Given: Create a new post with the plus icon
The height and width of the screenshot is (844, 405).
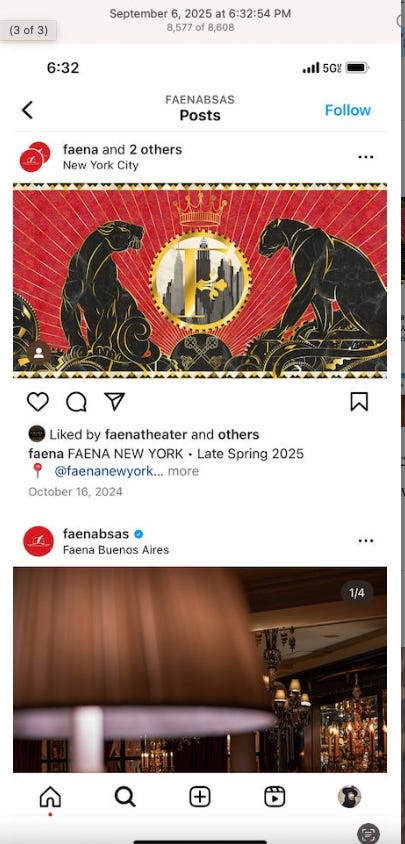Looking at the screenshot, I should tap(200, 797).
